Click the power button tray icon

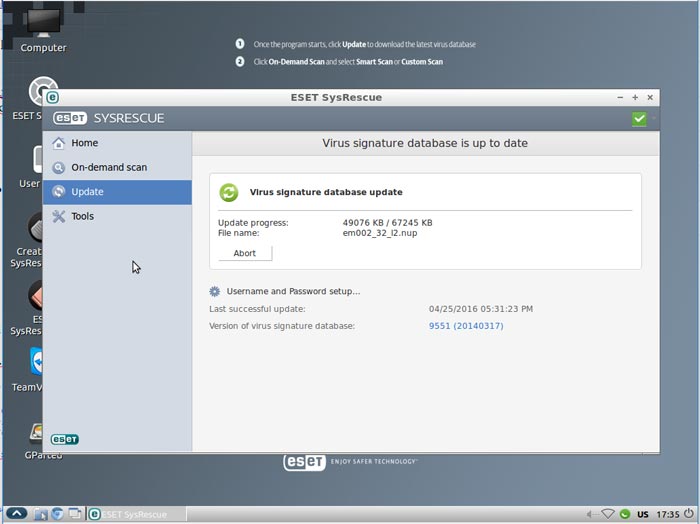(690, 514)
